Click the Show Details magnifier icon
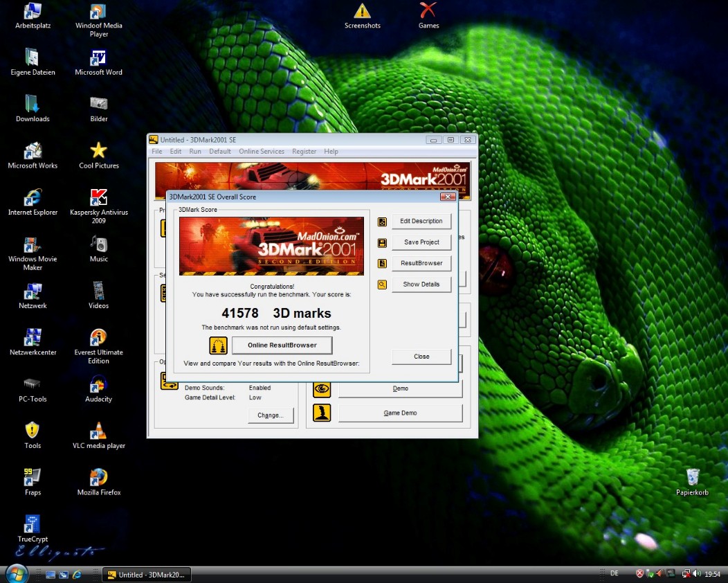Screen dimensions: 728x583 tap(382, 285)
